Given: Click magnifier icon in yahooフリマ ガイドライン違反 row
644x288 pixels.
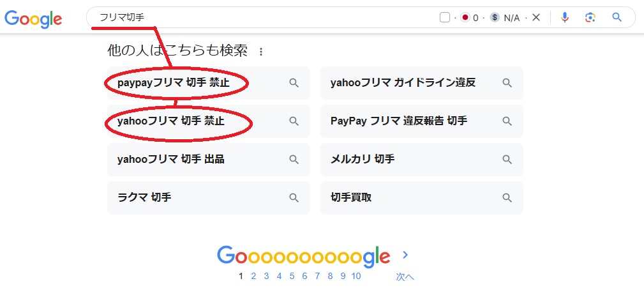Looking at the screenshot, I should 507,83.
